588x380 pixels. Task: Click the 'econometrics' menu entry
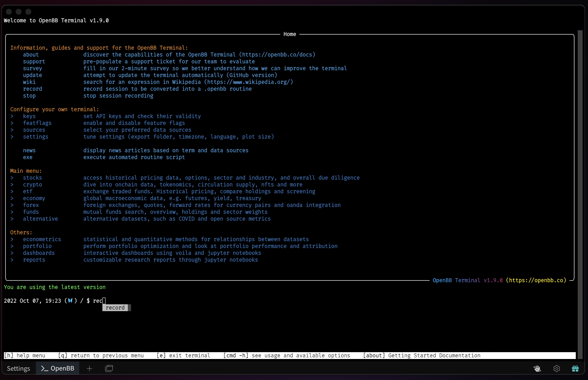(x=42, y=239)
